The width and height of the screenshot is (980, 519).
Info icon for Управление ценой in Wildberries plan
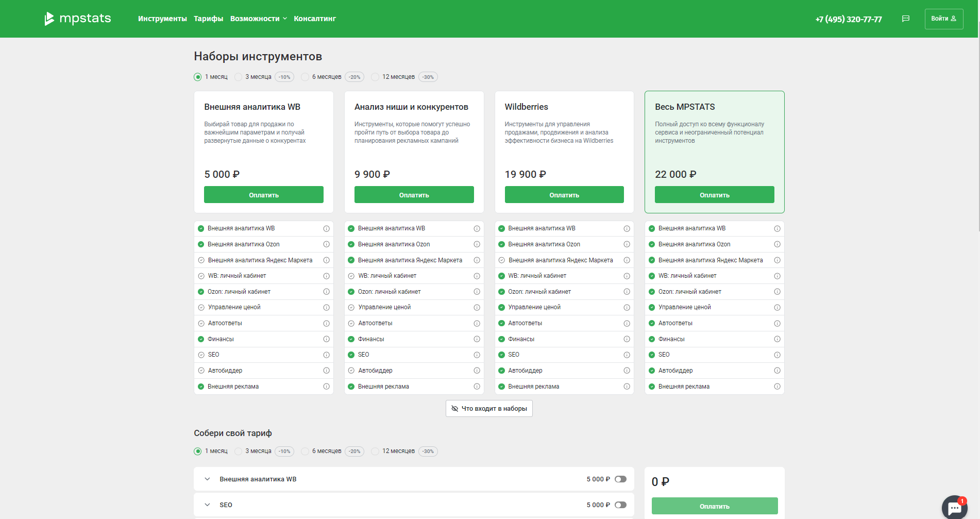[x=627, y=308]
